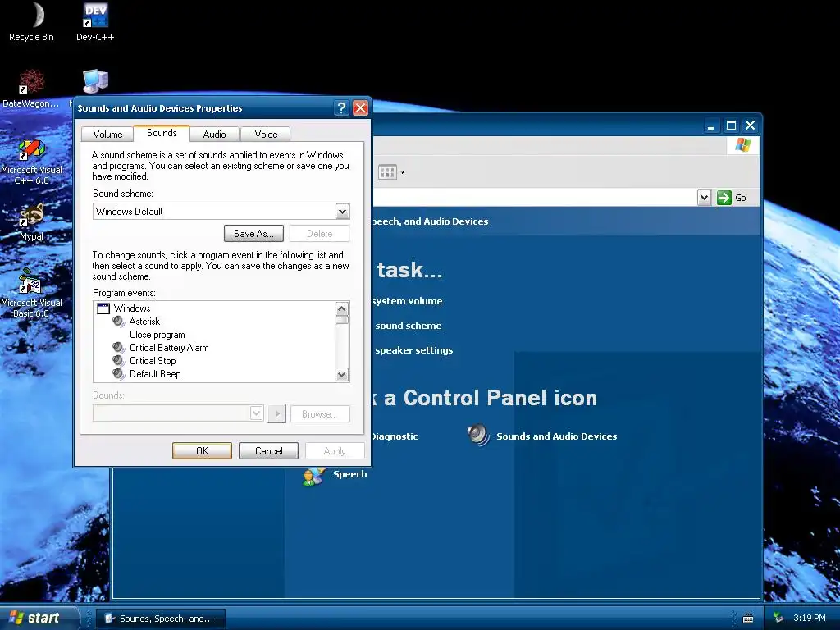Click the taskbar clock showing 3:19 PM
This screenshot has width=840, height=630.
pos(810,618)
